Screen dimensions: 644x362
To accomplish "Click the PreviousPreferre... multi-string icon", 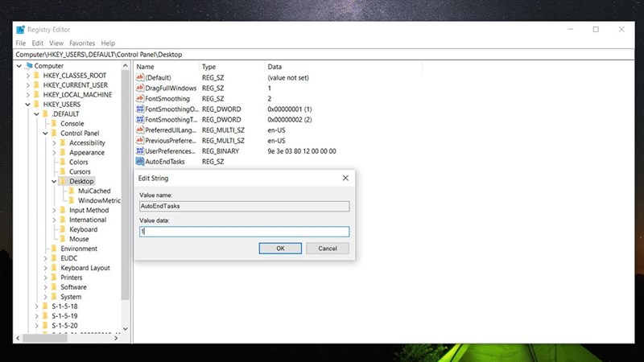I will [x=139, y=140].
